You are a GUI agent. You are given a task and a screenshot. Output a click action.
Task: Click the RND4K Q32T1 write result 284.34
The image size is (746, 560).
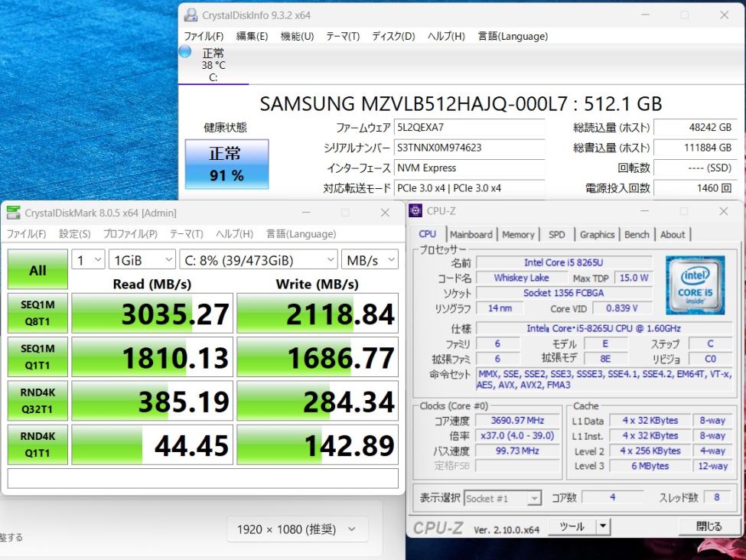point(318,401)
